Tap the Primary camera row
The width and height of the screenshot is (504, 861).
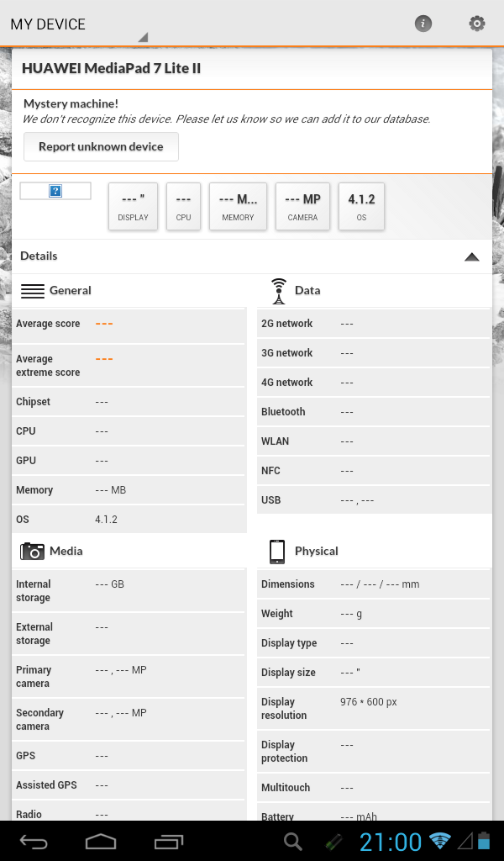click(x=129, y=677)
